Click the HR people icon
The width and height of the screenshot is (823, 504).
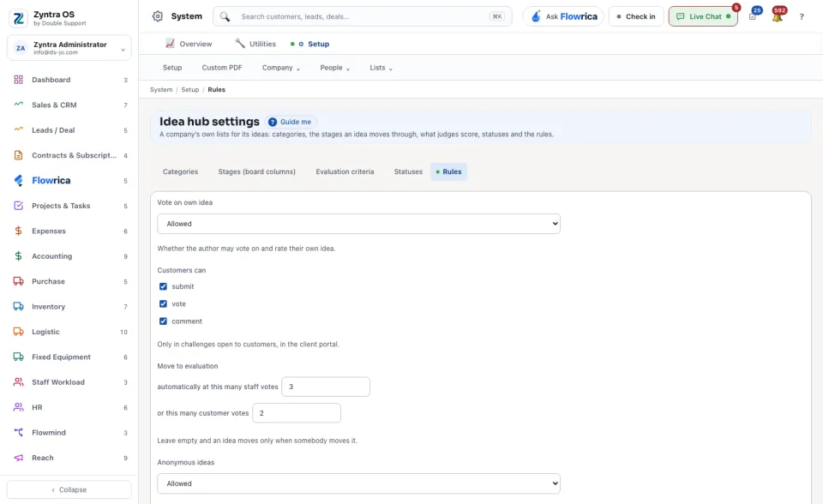pyautogui.click(x=18, y=407)
